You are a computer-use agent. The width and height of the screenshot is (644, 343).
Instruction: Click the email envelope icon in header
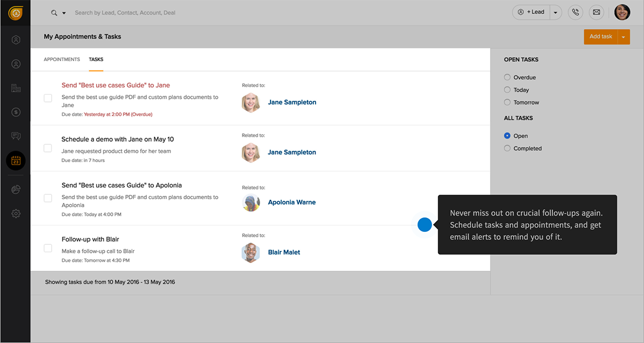click(x=596, y=12)
